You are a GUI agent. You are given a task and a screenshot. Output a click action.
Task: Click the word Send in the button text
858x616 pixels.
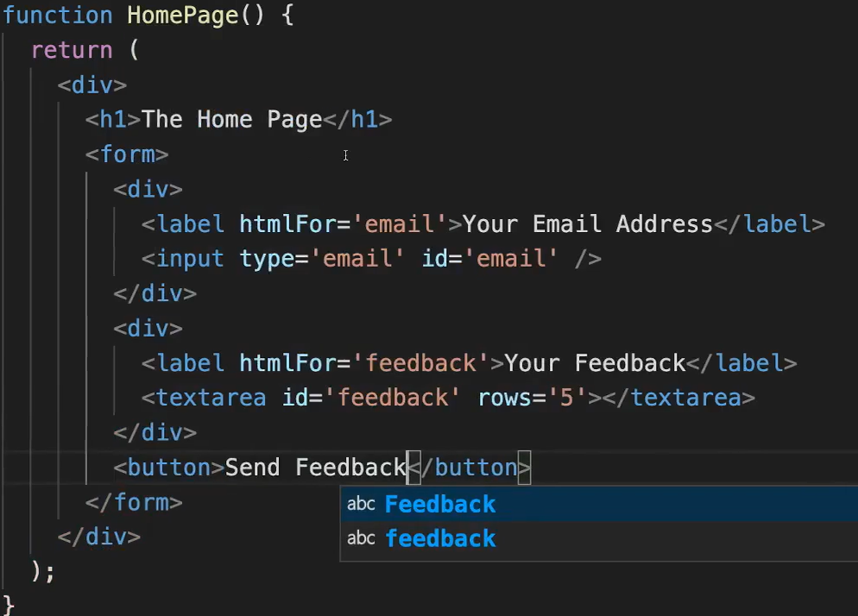tap(252, 468)
